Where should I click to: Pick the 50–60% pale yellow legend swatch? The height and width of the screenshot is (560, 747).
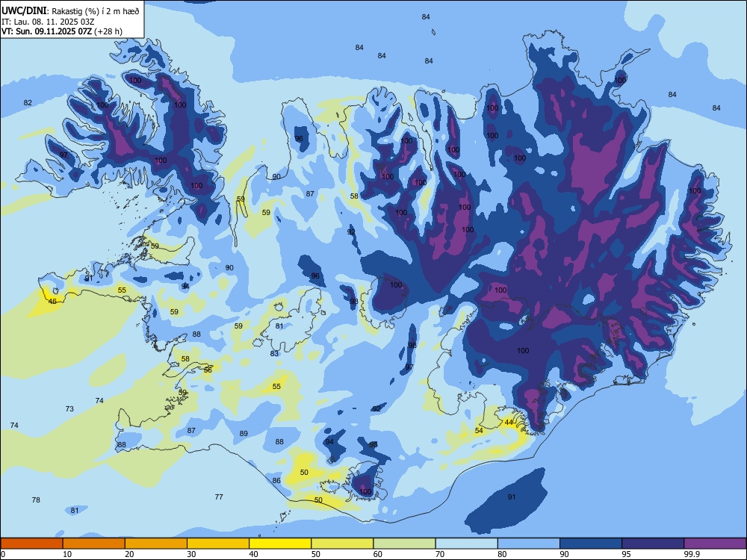pos(342,544)
